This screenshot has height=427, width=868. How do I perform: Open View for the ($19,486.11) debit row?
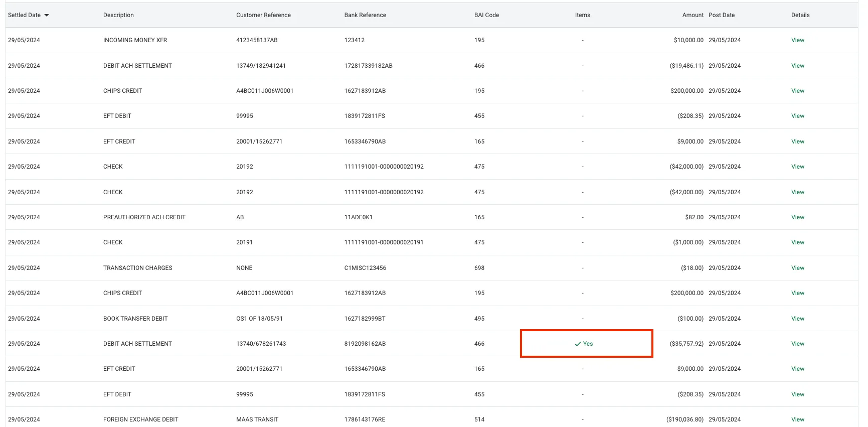[798, 66]
